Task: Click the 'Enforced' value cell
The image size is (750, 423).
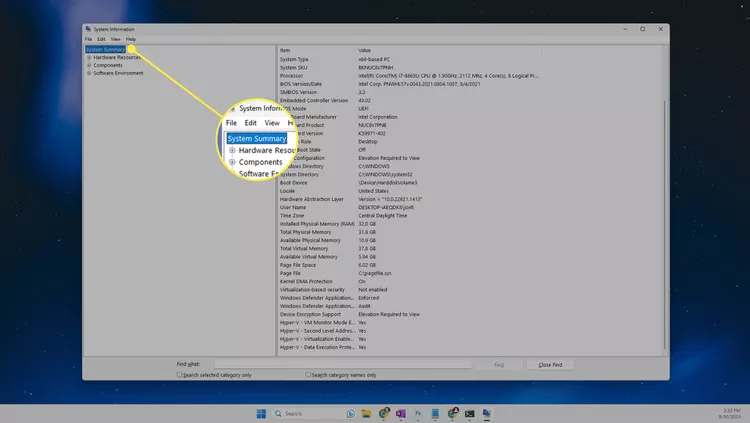Action: [369, 298]
